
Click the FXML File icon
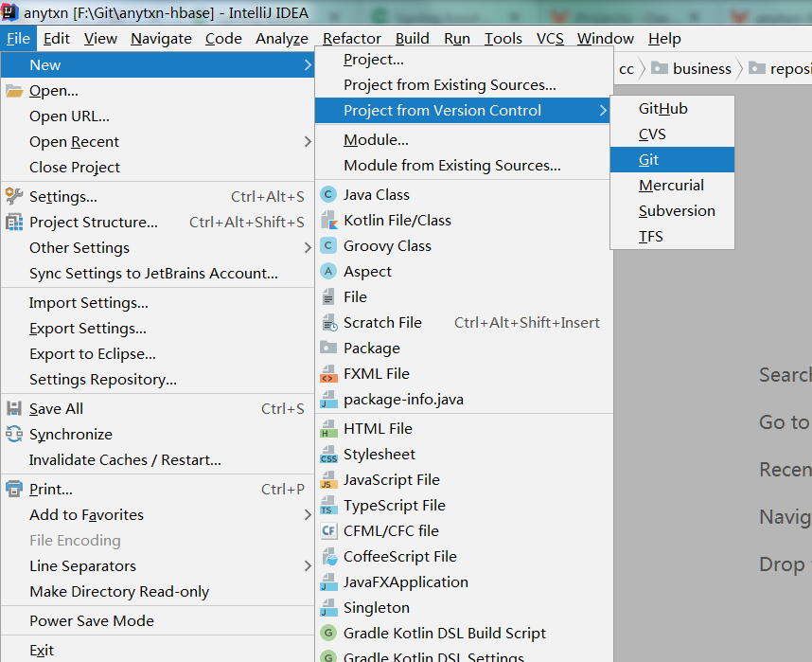(328, 374)
